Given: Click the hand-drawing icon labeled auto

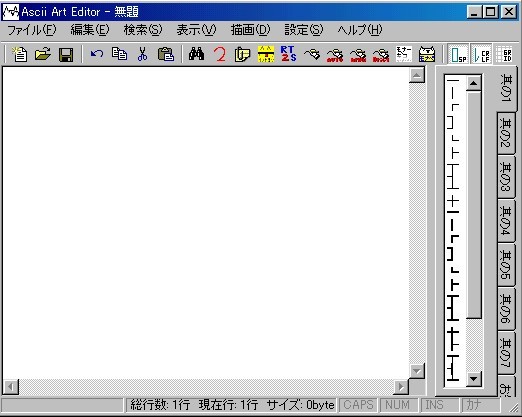Looking at the screenshot, I should 335,54.
